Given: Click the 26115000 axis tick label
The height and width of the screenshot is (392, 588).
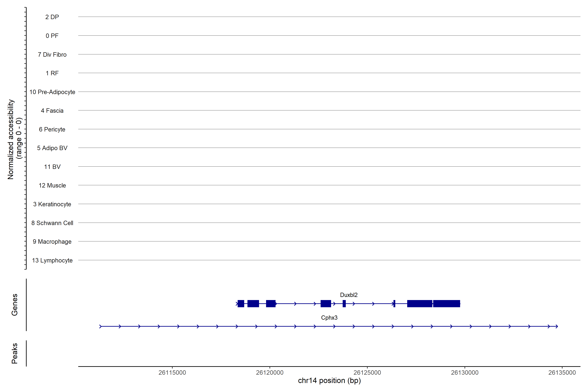Looking at the screenshot, I should (x=172, y=373).
